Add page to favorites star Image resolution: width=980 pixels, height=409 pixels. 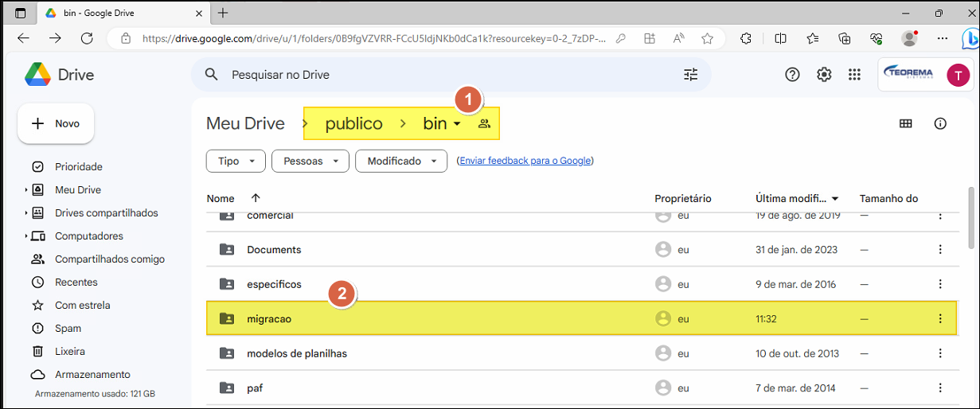click(707, 38)
